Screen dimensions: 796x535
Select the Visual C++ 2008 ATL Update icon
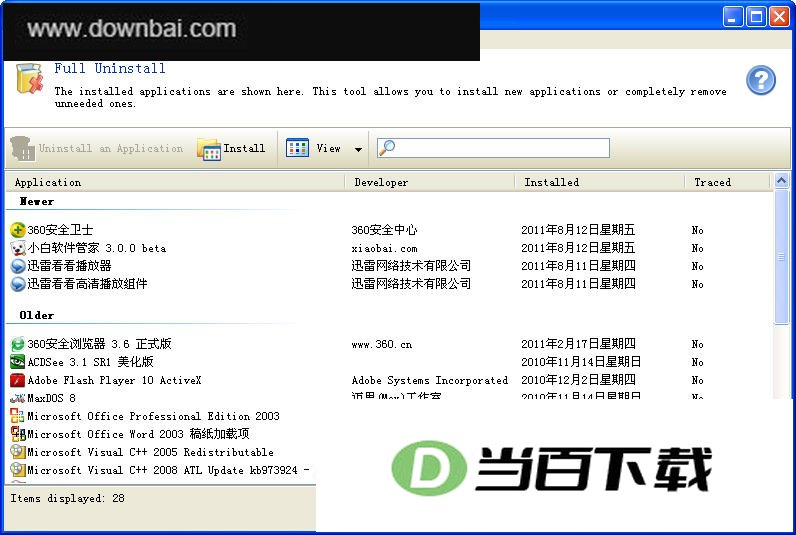point(18,470)
